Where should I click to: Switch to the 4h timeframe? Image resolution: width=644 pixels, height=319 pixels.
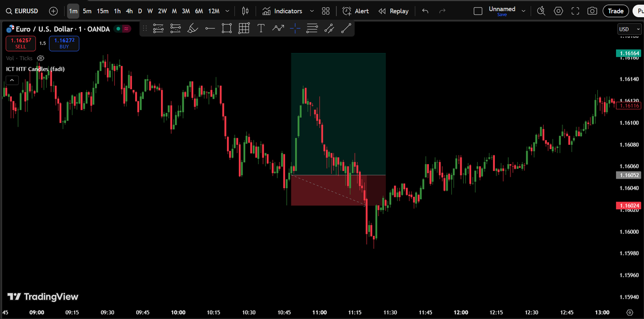129,11
